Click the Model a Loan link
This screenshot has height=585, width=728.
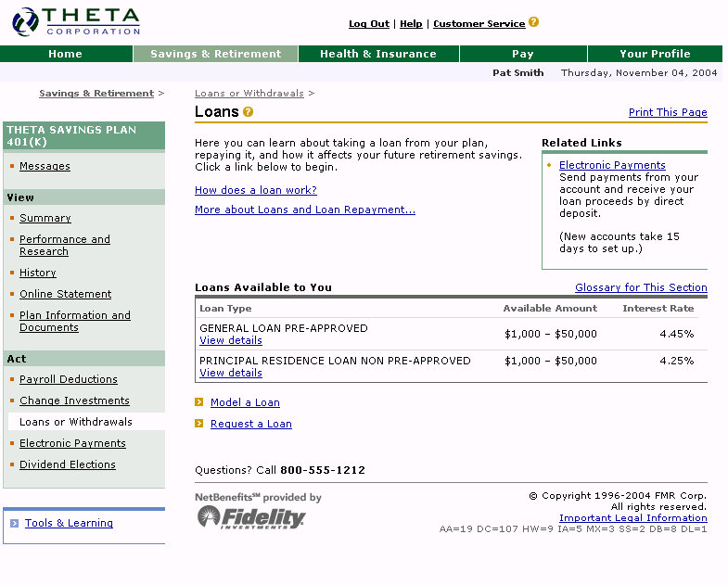[x=245, y=402]
